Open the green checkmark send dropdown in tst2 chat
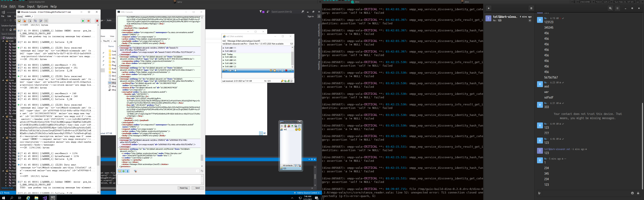644x200 pixels. 293,71
